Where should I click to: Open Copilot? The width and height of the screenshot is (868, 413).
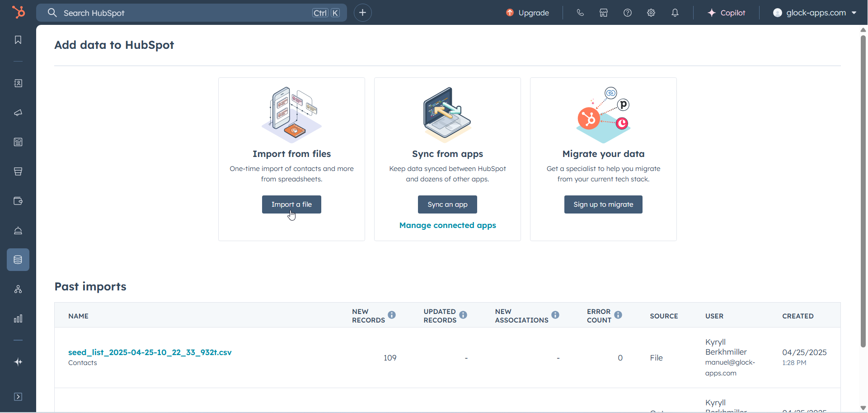coord(726,13)
